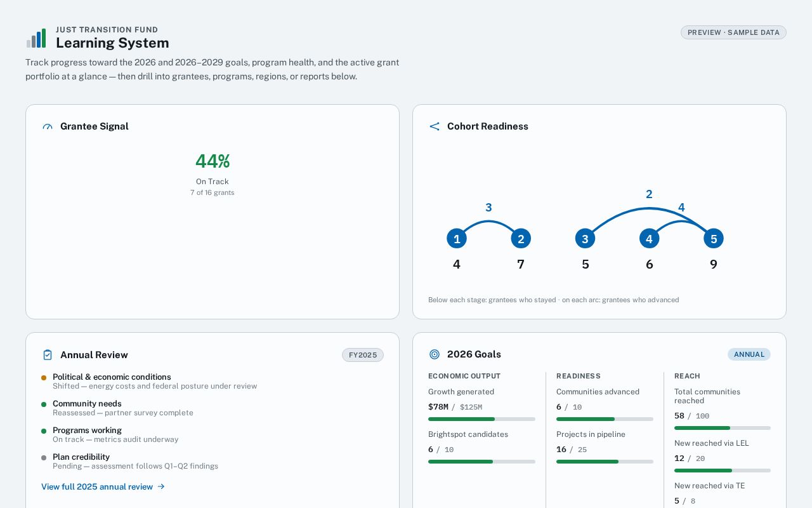Click the gauge icon beside Grantee Signal
Image resolution: width=812 pixels, height=508 pixels.
[48, 126]
